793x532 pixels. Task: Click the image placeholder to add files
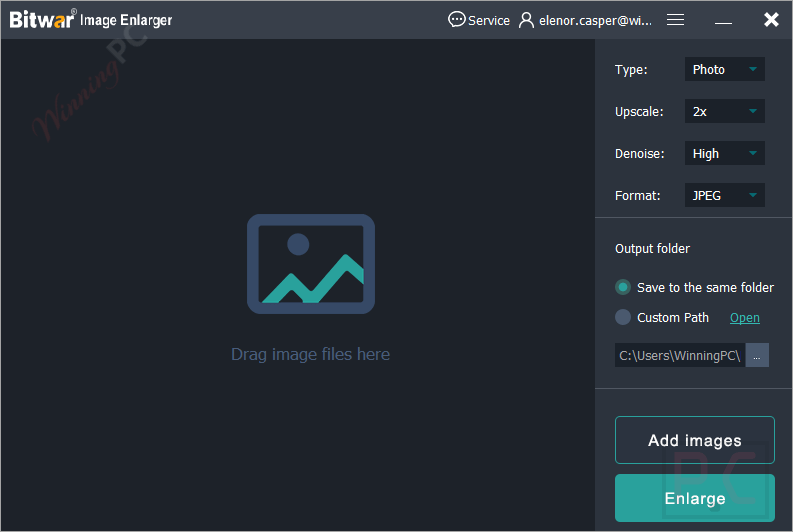coord(311,263)
